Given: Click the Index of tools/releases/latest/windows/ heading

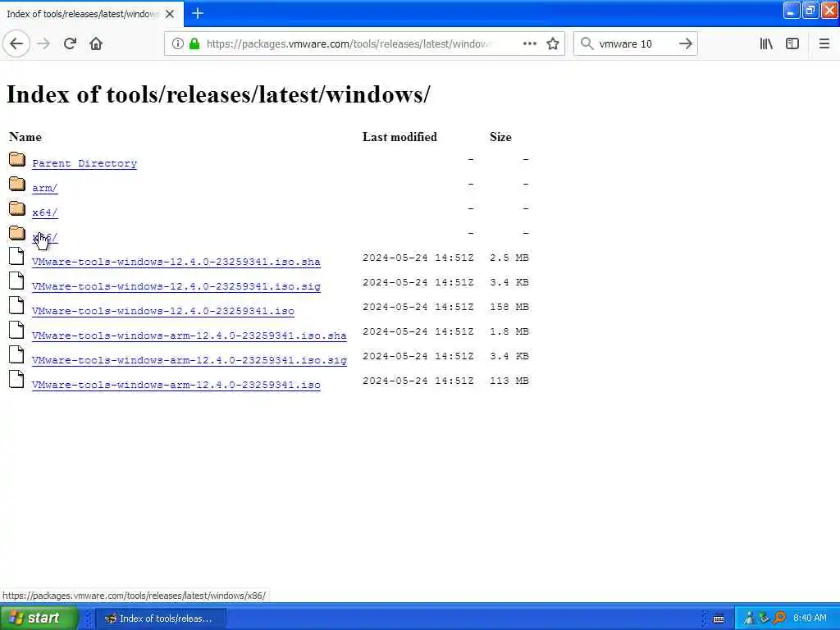Looking at the screenshot, I should pyautogui.click(x=218, y=94).
